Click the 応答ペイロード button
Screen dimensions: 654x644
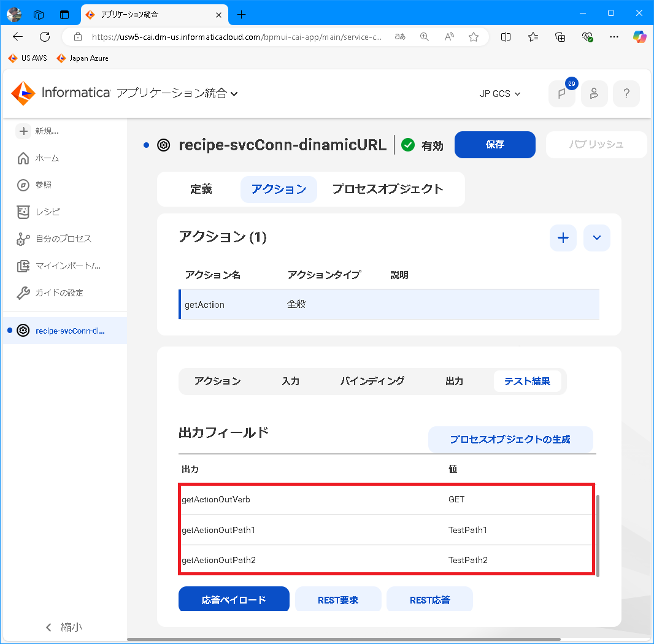point(234,599)
